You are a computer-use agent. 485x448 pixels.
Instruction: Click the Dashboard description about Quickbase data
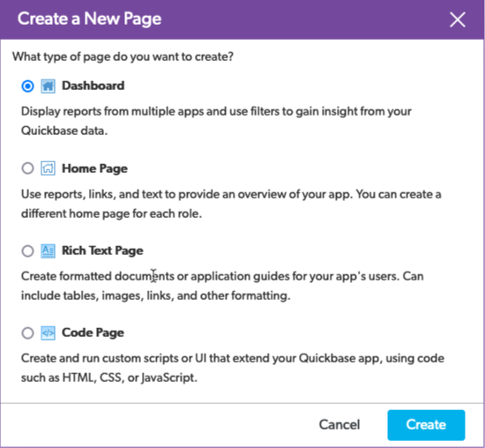point(216,121)
